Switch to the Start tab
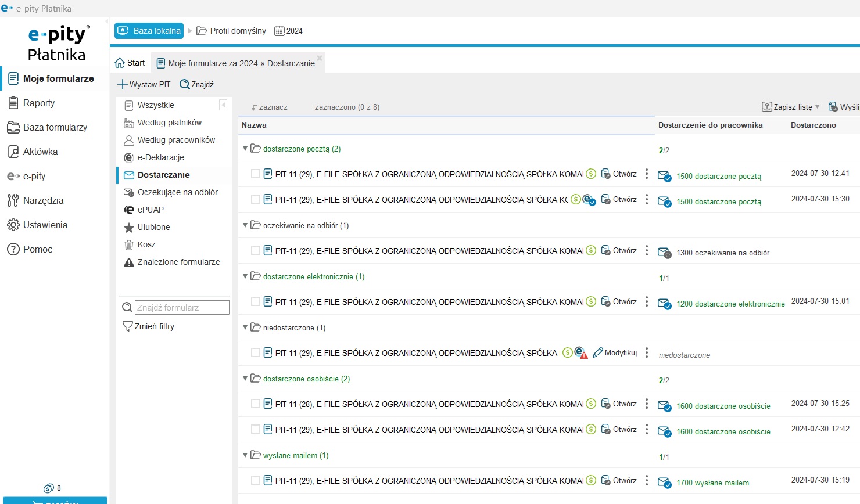 pyautogui.click(x=130, y=63)
